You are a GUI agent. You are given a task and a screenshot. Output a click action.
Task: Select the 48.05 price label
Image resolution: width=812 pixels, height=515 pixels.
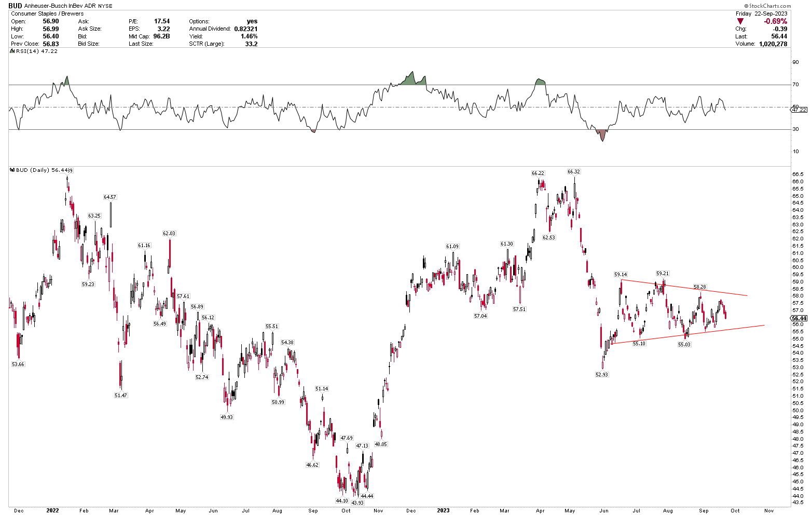(x=381, y=444)
